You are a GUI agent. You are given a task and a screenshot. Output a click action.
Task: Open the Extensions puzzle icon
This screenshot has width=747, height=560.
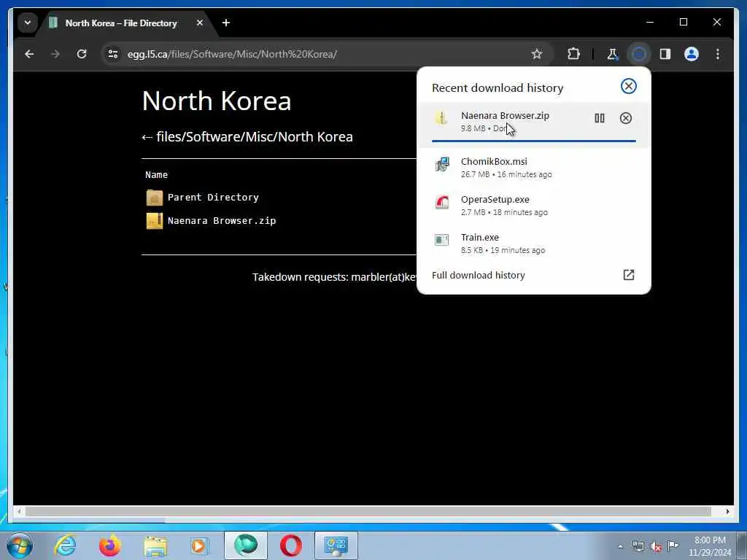(573, 54)
